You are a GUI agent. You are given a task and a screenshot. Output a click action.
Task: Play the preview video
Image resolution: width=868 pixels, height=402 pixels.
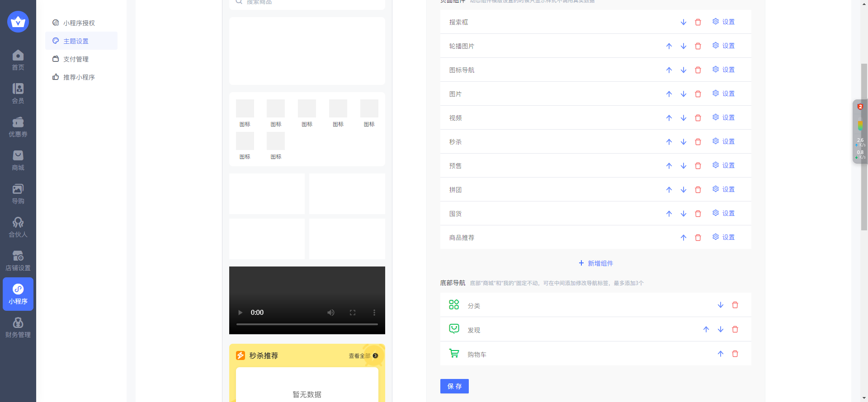click(241, 313)
